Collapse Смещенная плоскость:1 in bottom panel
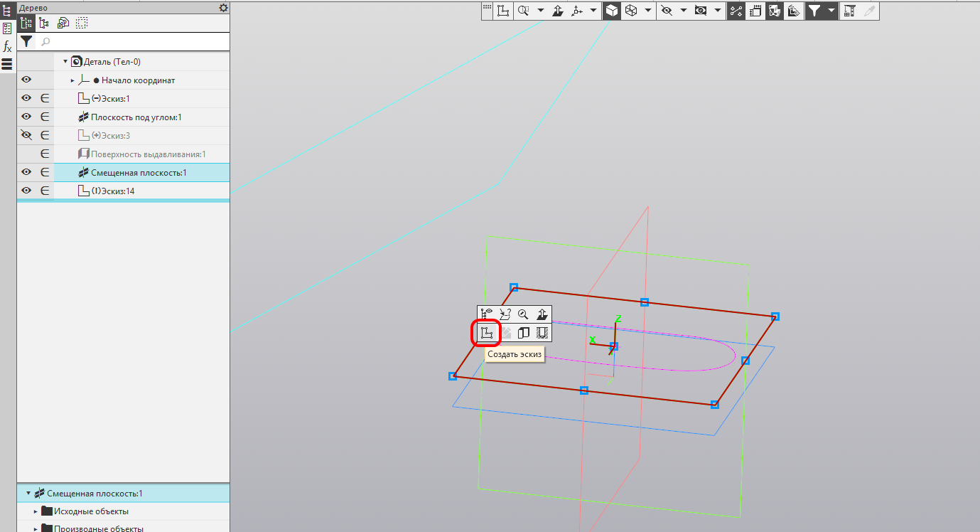Image resolution: width=980 pixels, height=532 pixels. (28, 493)
